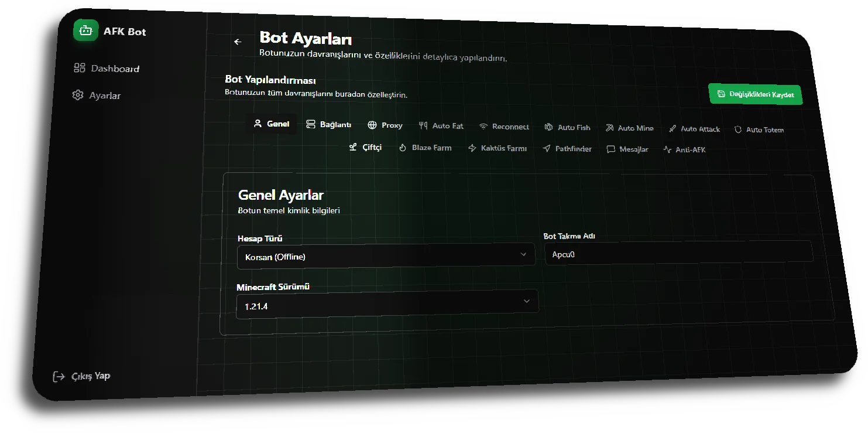Viewport: 868px width, 433px height.
Task: Switch to the Genel tab
Action: (272, 124)
